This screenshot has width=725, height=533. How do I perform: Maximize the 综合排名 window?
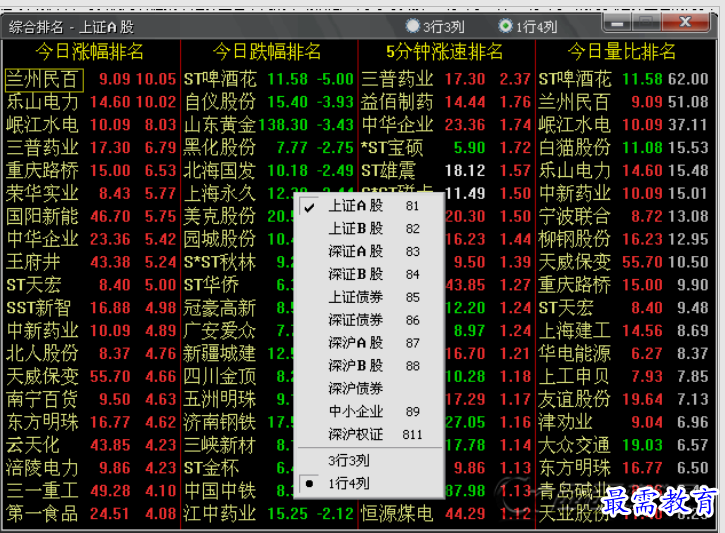(646, 23)
